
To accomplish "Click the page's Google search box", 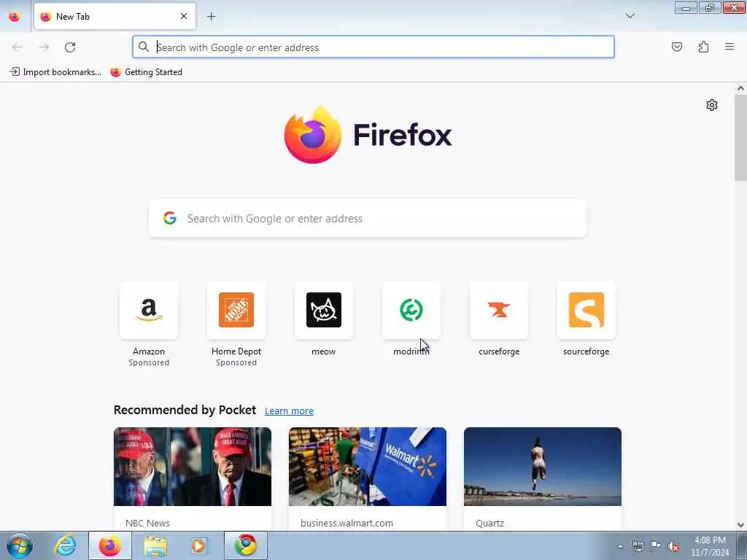I will (x=368, y=219).
